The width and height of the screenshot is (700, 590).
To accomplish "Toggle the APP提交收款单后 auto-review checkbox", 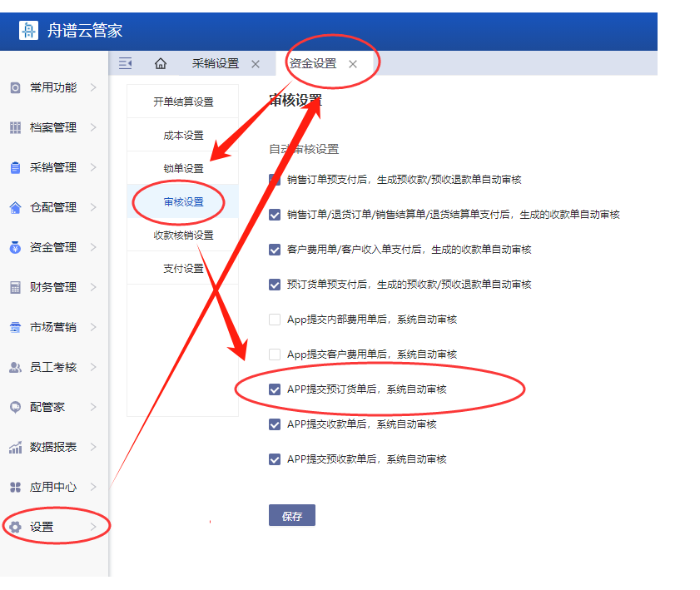I will (x=275, y=424).
